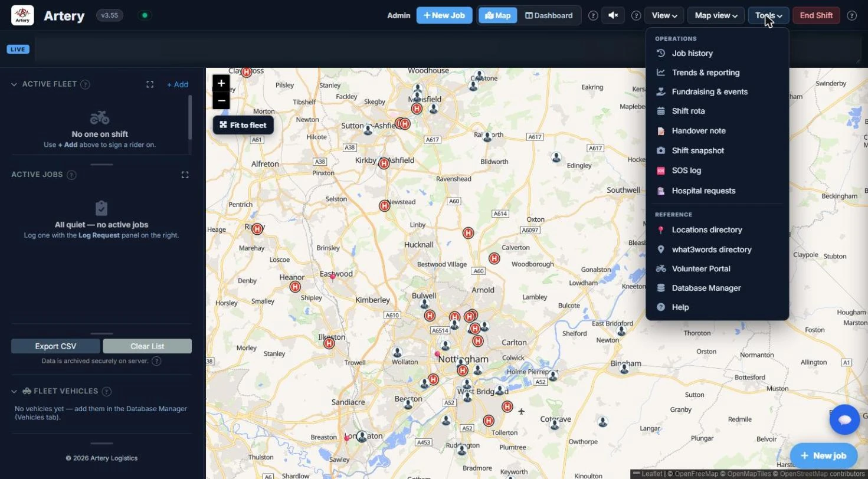Switch to Map view toggle

click(497, 15)
